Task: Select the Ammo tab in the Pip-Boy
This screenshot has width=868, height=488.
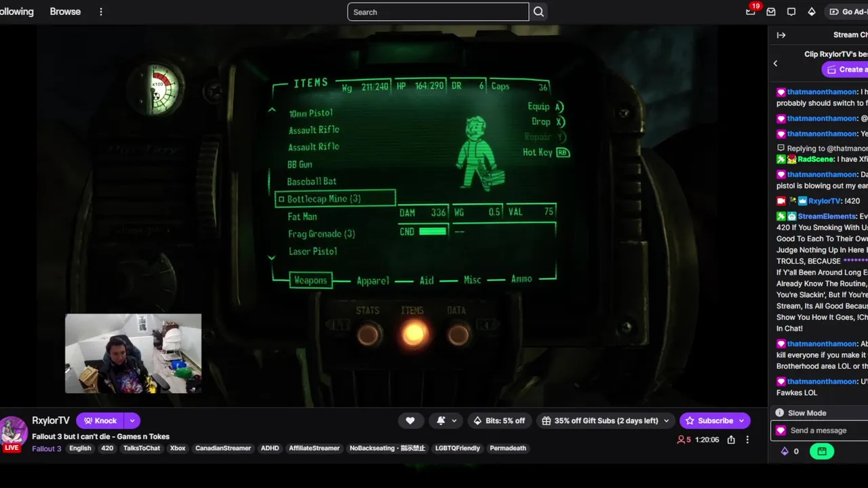Action: tap(521, 279)
